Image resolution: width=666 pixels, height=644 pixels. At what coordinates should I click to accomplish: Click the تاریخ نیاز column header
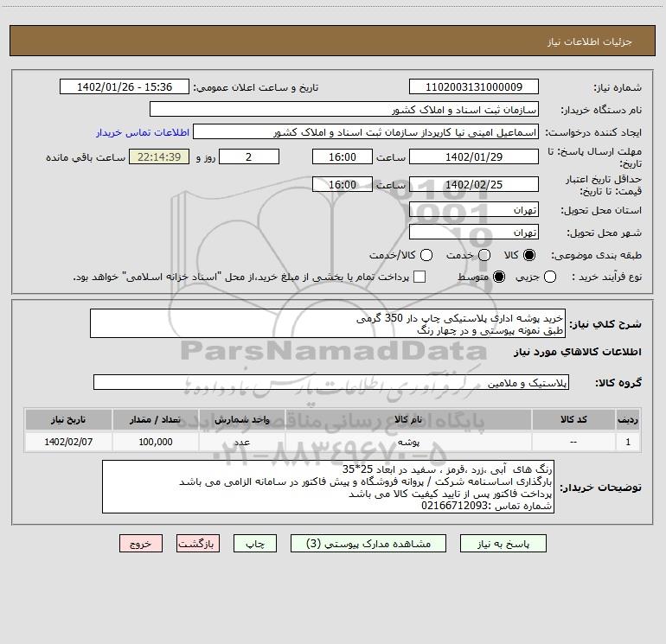pos(68,419)
